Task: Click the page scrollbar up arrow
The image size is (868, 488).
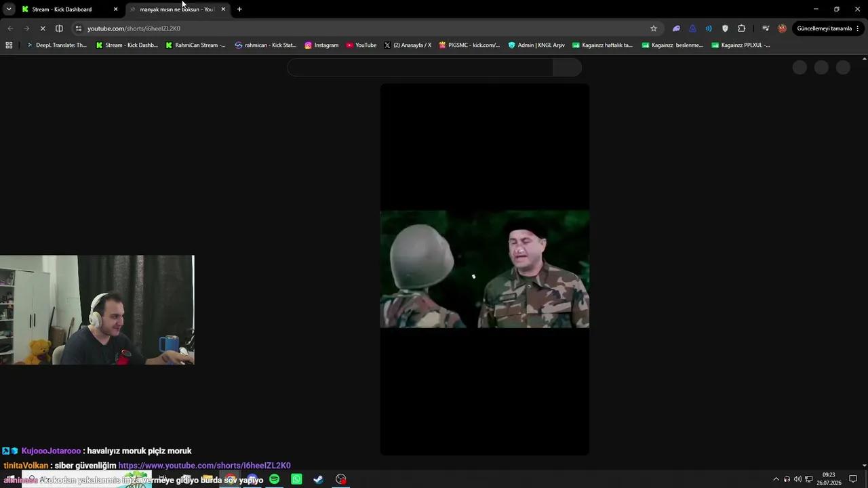Action: point(864,59)
